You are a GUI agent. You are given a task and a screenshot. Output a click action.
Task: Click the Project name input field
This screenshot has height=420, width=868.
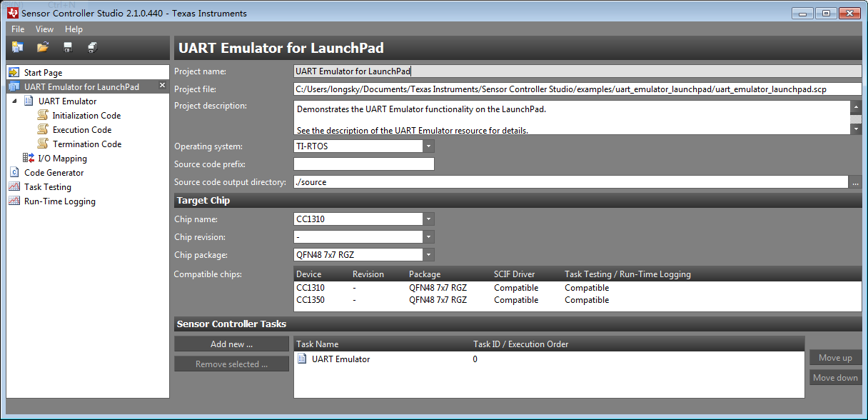(x=578, y=71)
